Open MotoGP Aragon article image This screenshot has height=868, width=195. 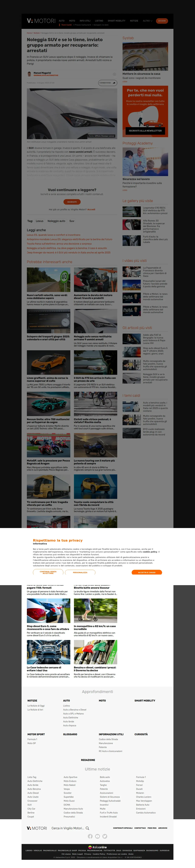(48, 445)
